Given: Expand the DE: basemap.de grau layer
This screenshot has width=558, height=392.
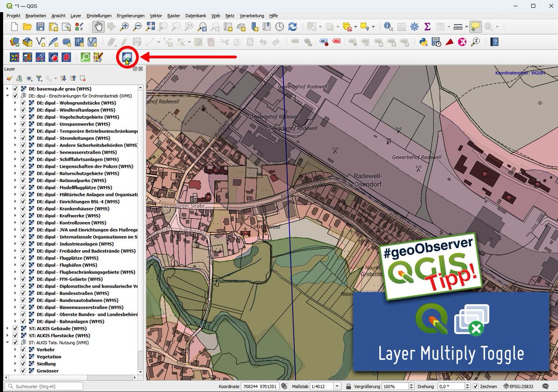Looking at the screenshot, I should pyautogui.click(x=7, y=89).
